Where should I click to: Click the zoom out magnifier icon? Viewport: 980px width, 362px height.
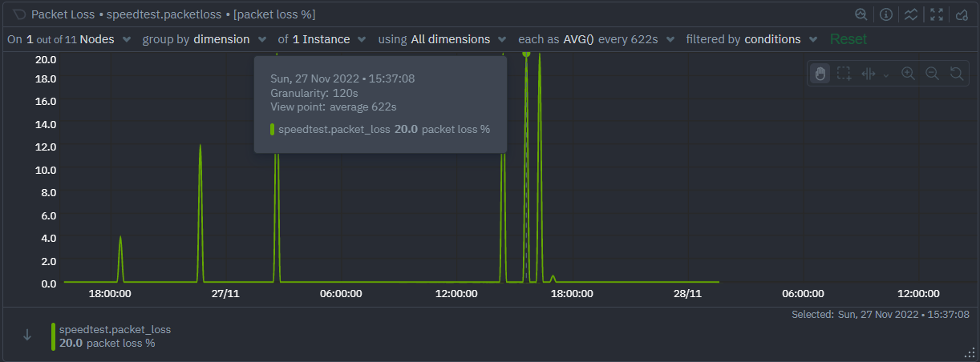932,74
